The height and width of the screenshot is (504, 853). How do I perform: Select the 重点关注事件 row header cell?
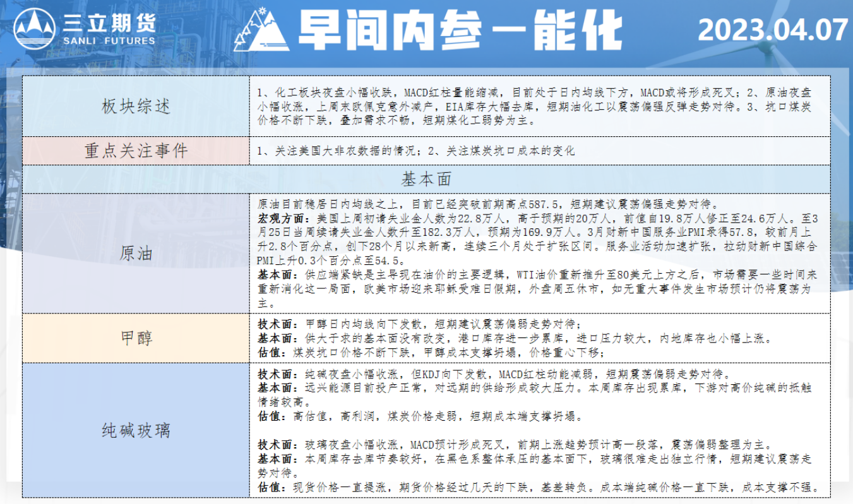[x=136, y=151]
